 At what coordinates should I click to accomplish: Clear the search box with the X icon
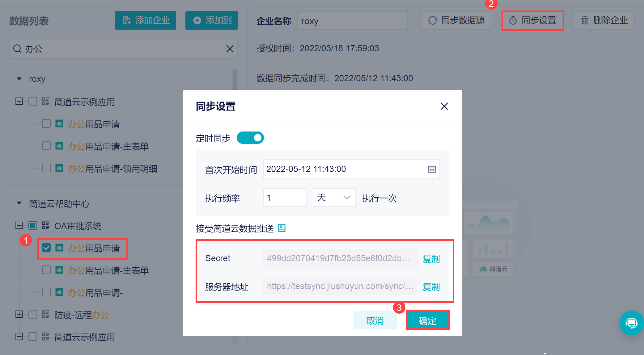[230, 49]
